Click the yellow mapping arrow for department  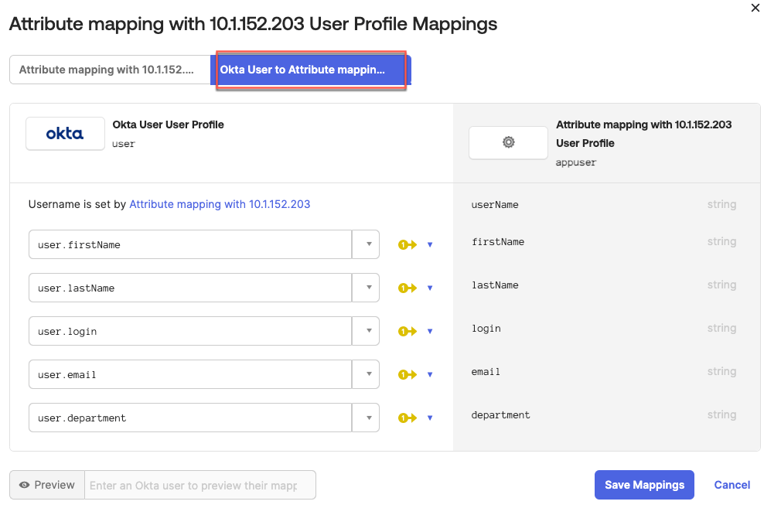click(x=408, y=418)
